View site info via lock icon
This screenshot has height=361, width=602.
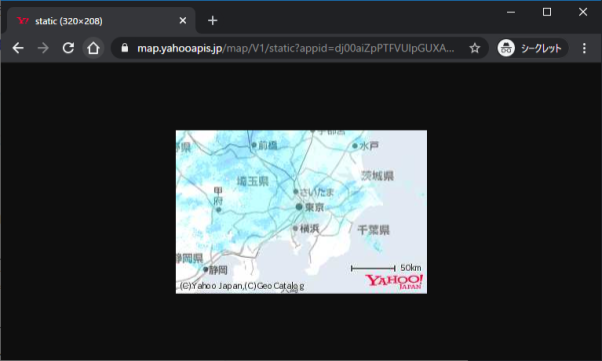tap(124, 48)
